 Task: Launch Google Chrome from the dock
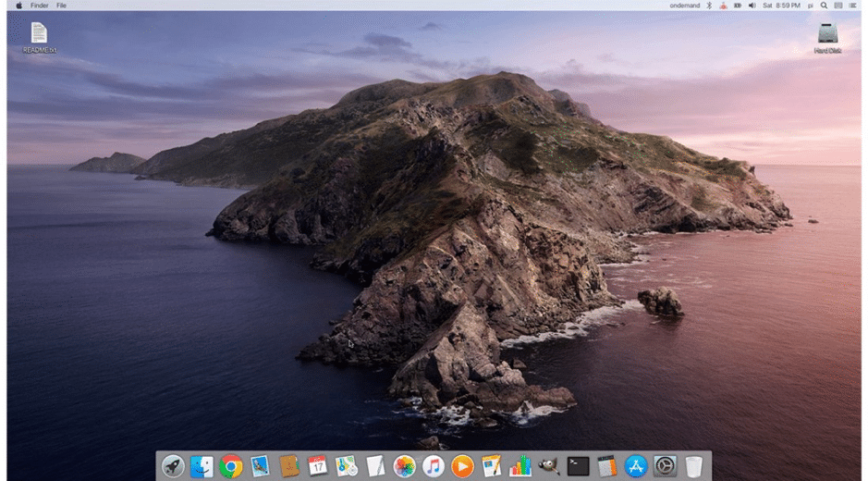231,466
